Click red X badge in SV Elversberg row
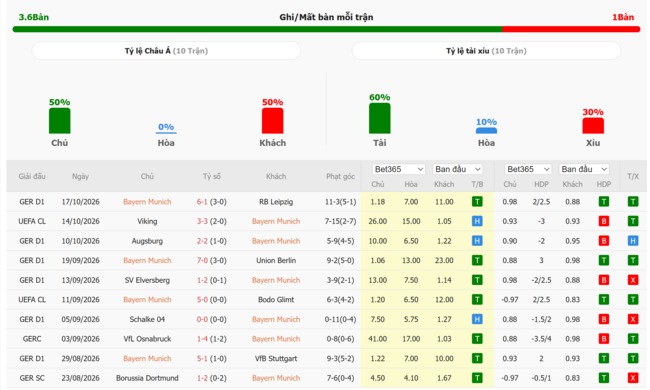The width and height of the screenshot is (650, 390). point(633,280)
